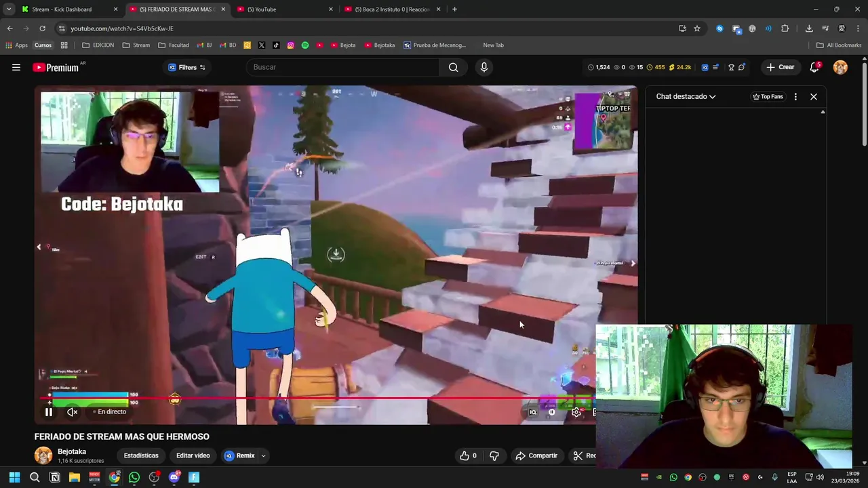Unmute the video player volume

point(72,411)
